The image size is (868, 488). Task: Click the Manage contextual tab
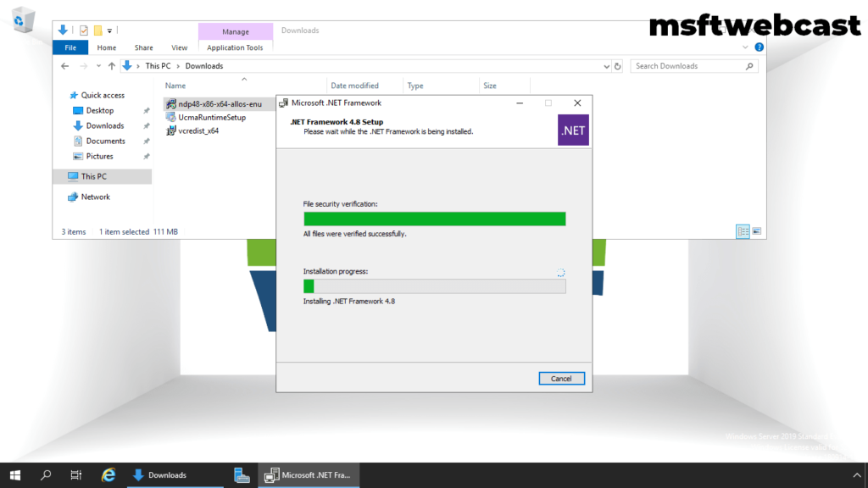point(236,31)
